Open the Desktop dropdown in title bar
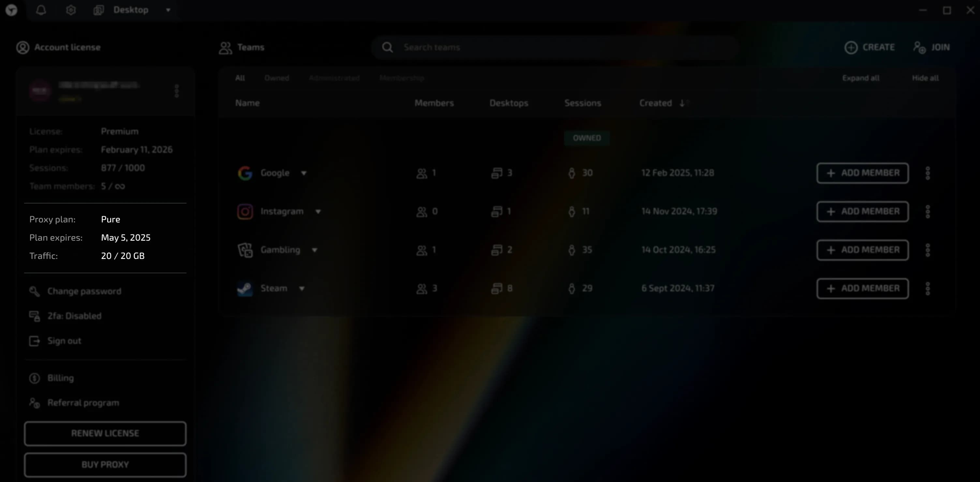 tap(168, 10)
